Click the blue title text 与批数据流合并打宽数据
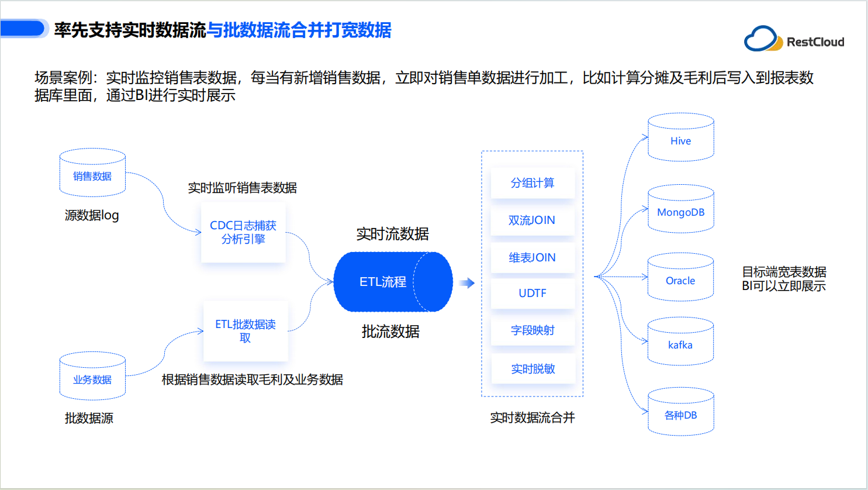 [299, 30]
